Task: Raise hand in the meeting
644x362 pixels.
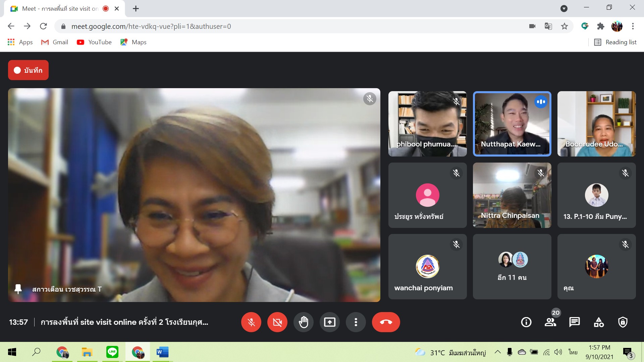Action: coord(303,322)
